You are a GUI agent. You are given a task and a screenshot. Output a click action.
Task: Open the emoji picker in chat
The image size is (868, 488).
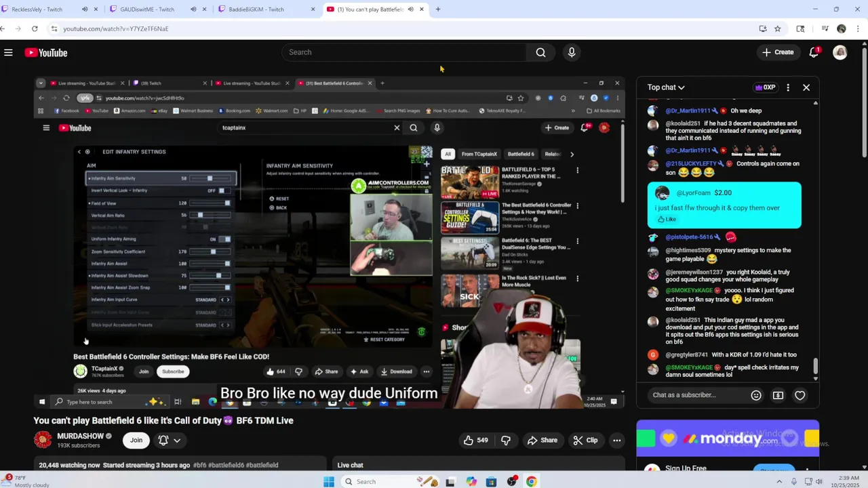pos(756,395)
